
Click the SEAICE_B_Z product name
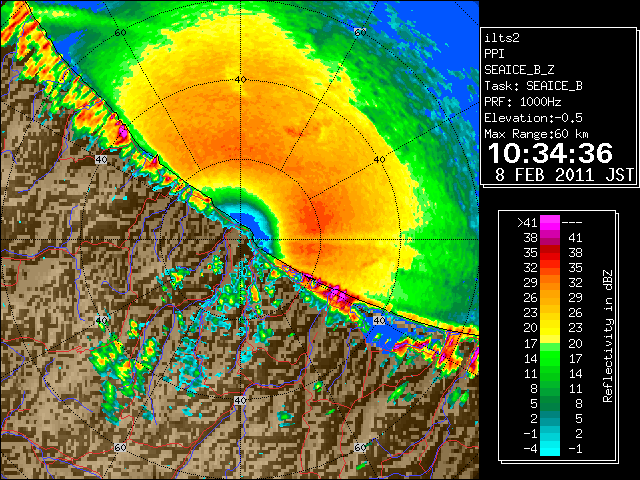point(519,70)
